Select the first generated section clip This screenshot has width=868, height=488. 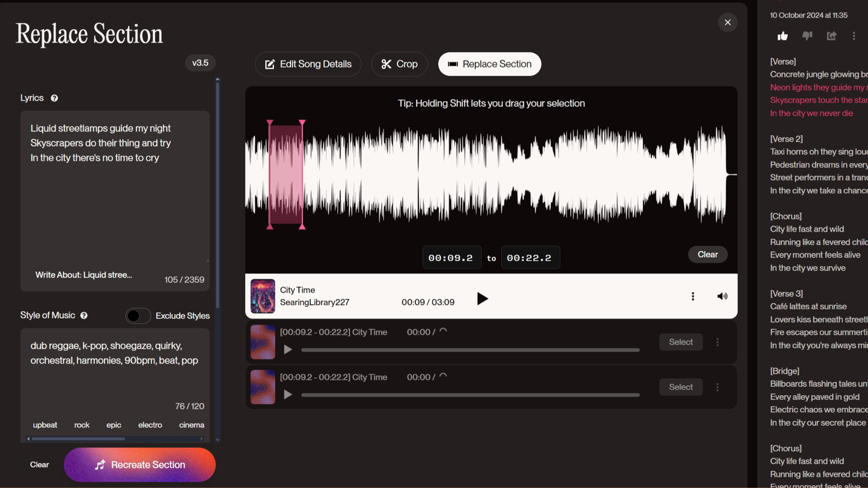[681, 342]
